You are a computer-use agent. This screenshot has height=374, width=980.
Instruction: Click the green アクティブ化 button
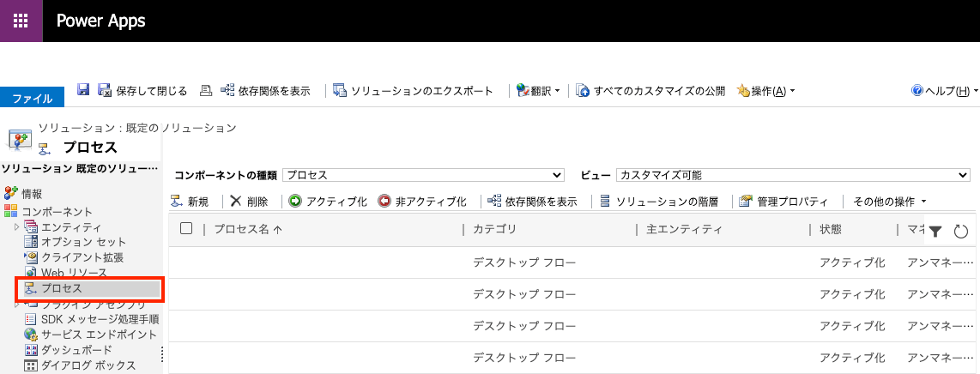tap(328, 202)
